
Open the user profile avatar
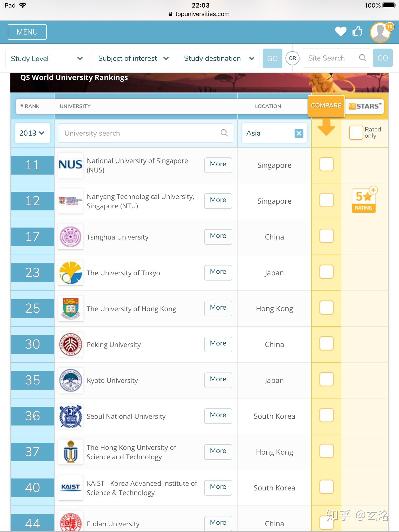pos(381,32)
